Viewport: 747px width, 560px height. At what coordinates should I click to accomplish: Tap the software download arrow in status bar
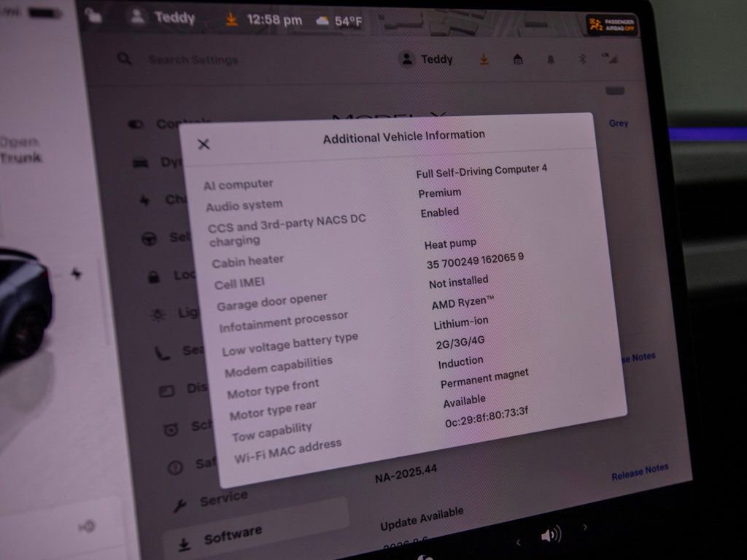pos(231,20)
